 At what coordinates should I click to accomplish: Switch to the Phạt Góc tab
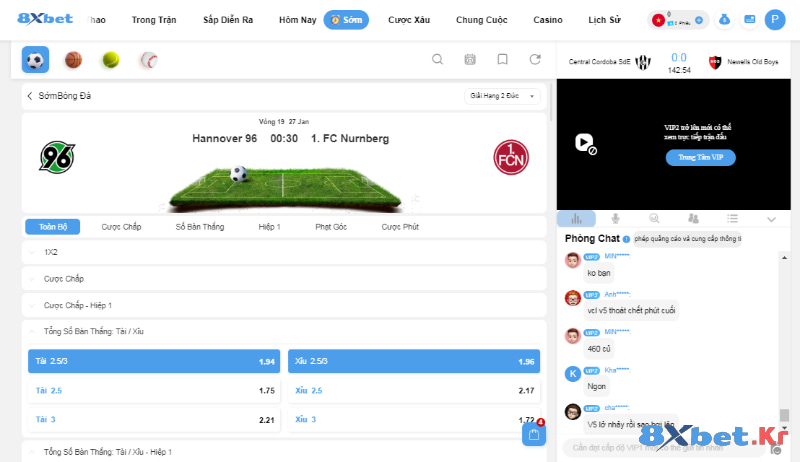330,227
